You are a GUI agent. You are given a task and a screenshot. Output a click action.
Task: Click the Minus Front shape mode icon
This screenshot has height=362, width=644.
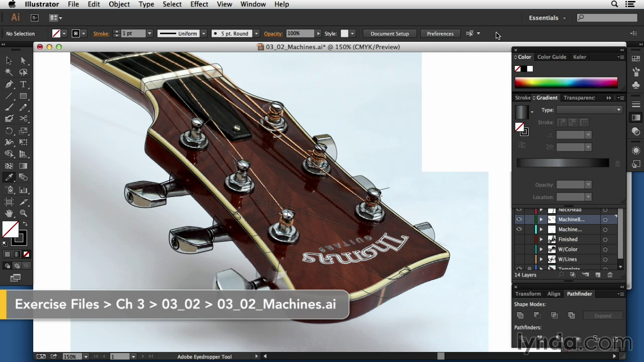click(537, 316)
